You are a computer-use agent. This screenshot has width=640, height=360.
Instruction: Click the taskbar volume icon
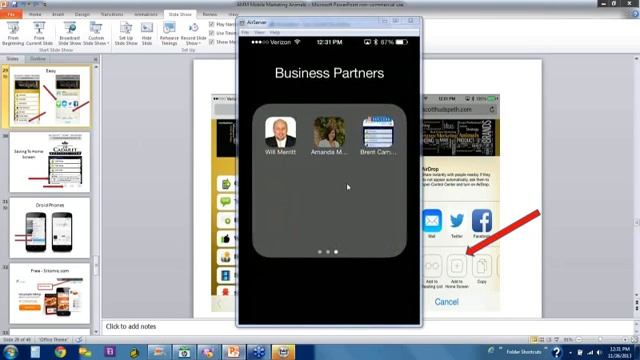tap(599, 352)
